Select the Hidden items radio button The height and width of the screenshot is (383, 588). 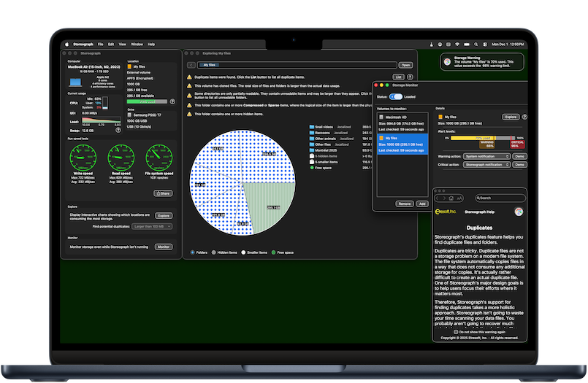[213, 252]
